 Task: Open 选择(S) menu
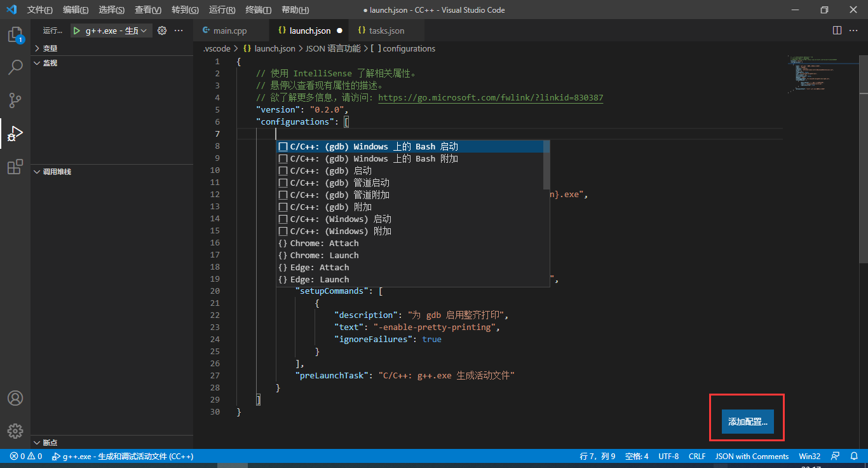pos(112,10)
